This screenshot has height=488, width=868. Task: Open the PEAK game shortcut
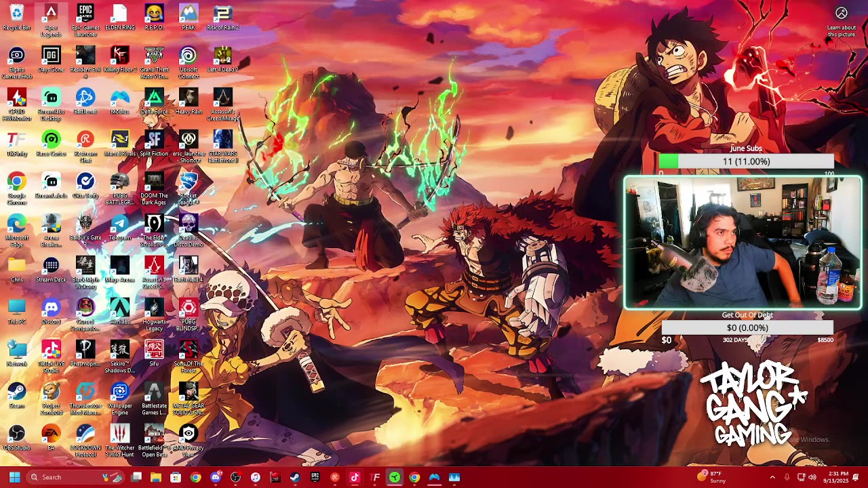coord(189,18)
